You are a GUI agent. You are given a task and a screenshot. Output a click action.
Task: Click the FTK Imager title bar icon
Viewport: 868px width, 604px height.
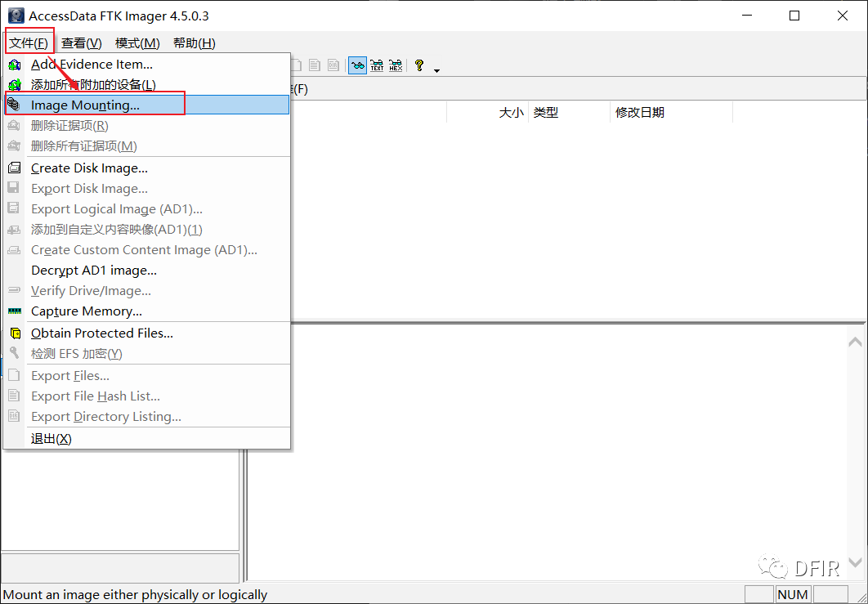16,16
